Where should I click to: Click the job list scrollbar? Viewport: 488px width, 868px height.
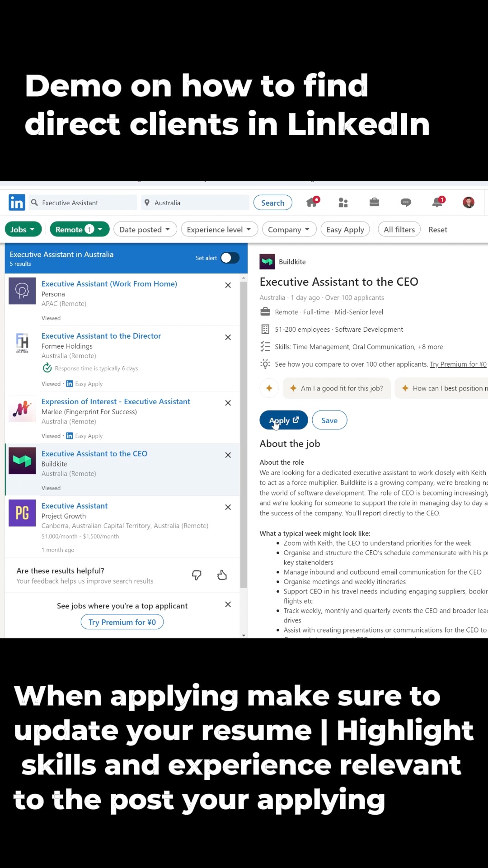[244, 434]
